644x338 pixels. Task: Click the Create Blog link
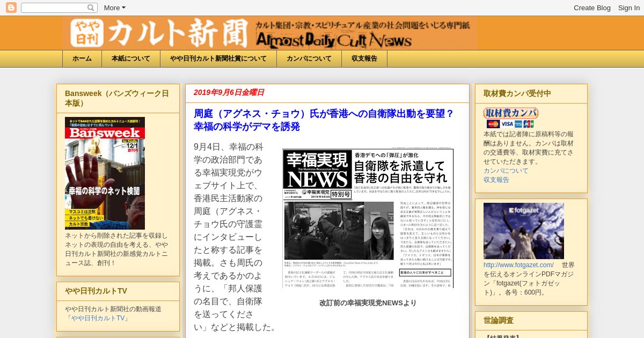(x=592, y=8)
